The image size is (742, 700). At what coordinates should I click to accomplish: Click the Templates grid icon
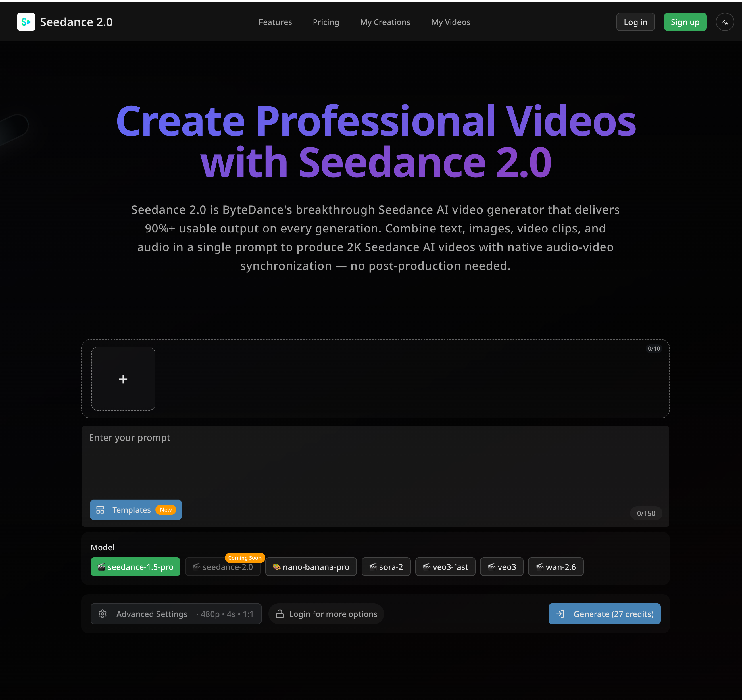[100, 510]
